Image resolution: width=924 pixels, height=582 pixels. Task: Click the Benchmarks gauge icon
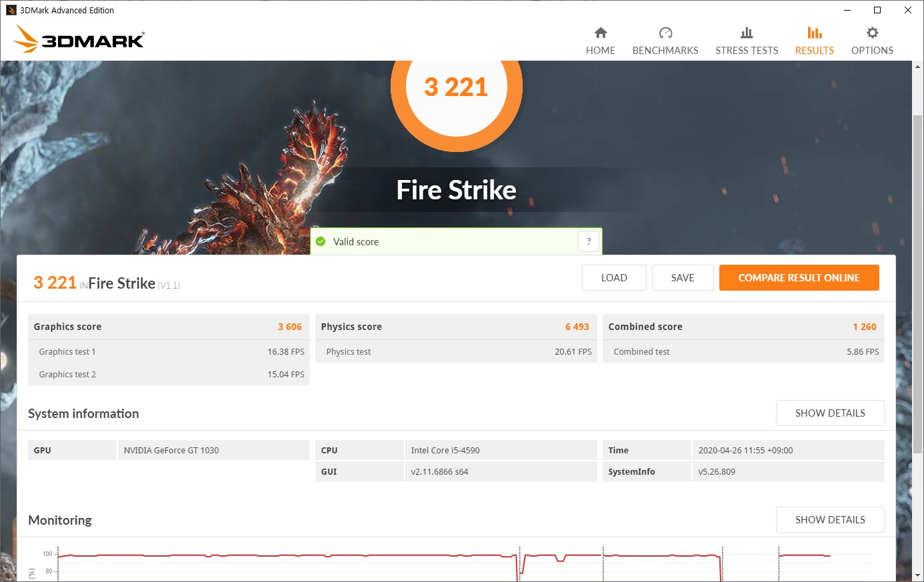point(665,33)
